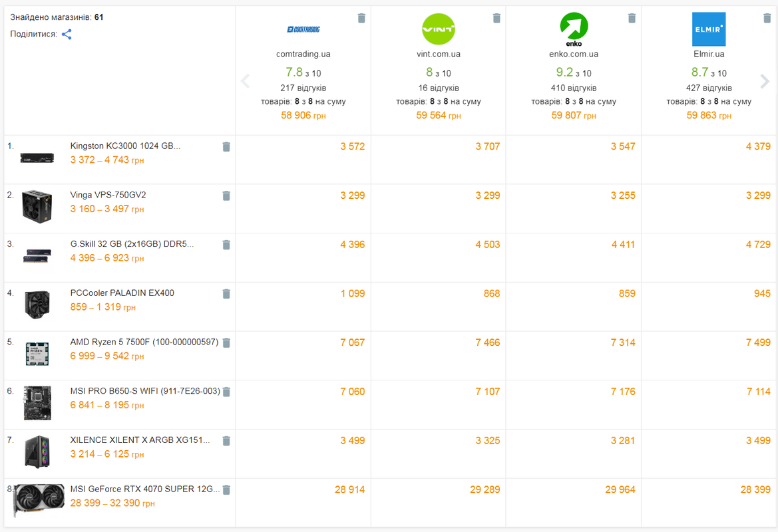The width and height of the screenshot is (778, 532).
Task: Delete PCCooler PALADIN EX400 row trash icon
Action: 226,294
